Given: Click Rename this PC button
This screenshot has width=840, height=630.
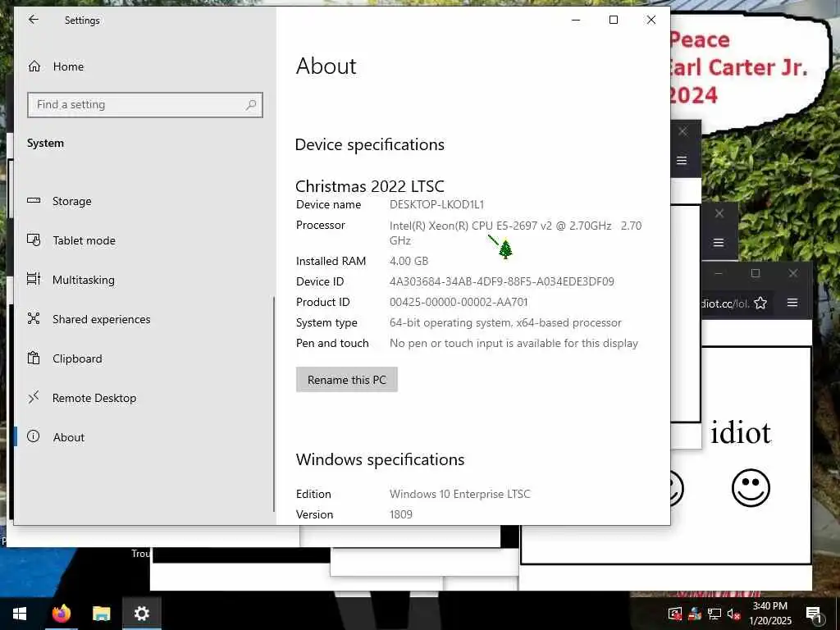Looking at the screenshot, I should click(x=347, y=380).
